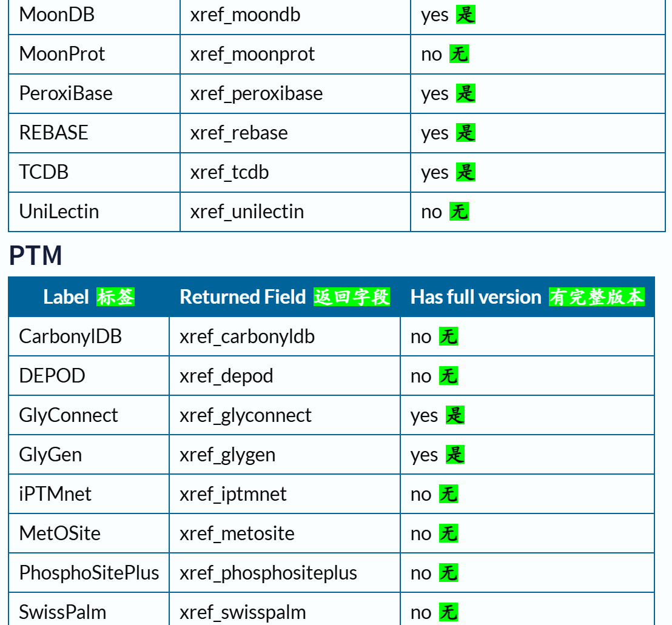
Task: Click the TCDB label cell
Action: (94, 173)
